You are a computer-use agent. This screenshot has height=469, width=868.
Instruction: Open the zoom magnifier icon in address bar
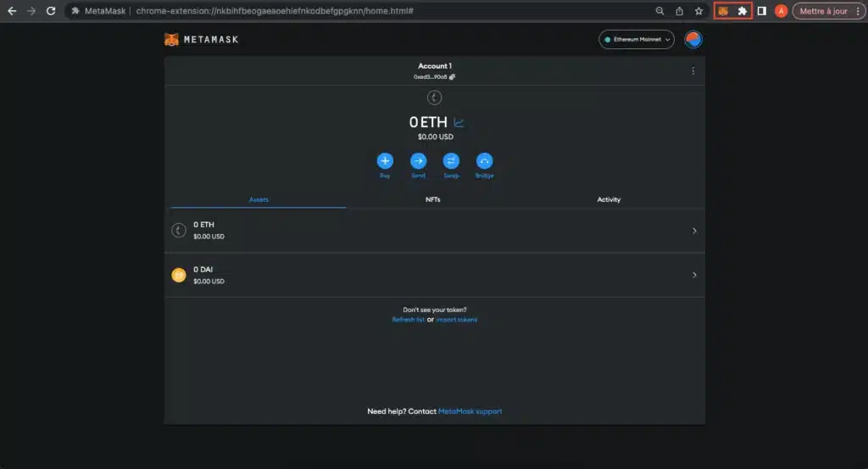pyautogui.click(x=659, y=10)
